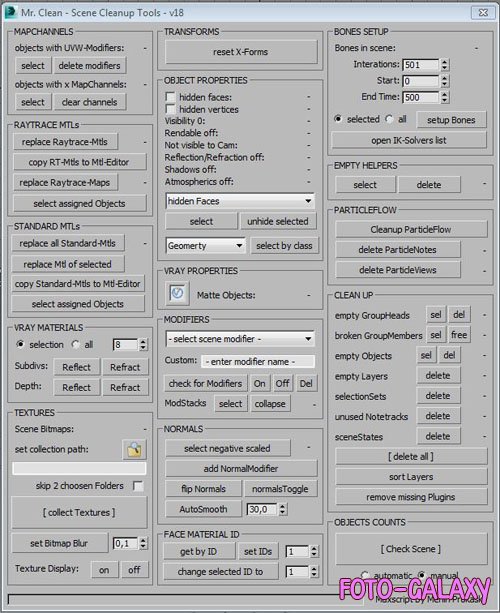Image resolution: width=500 pixels, height=613 pixels.
Task: Click clear channels button
Action: [90, 102]
